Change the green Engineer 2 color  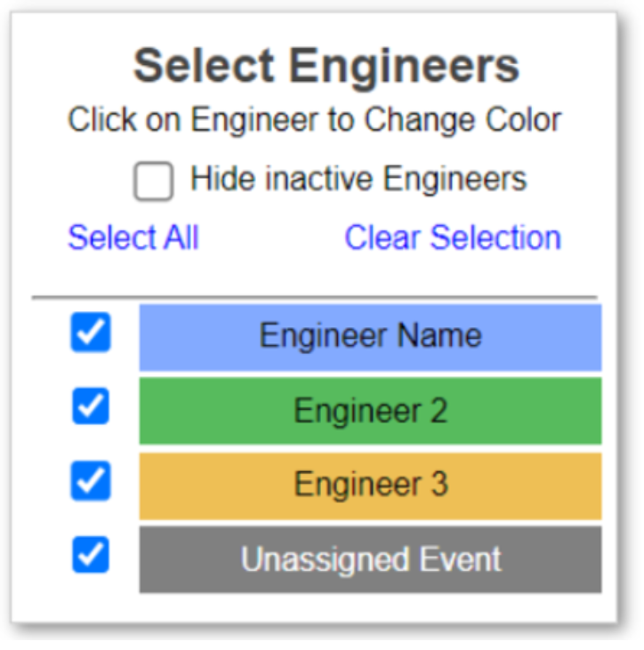click(370, 411)
